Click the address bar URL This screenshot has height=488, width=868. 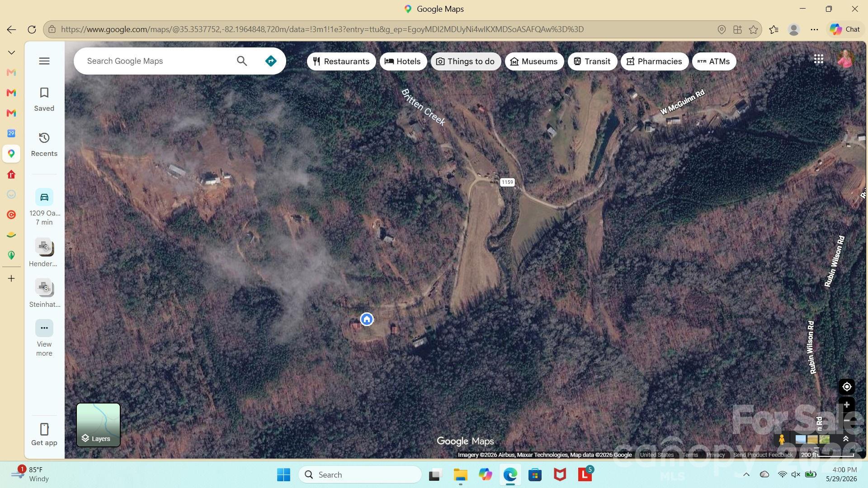coord(322,29)
